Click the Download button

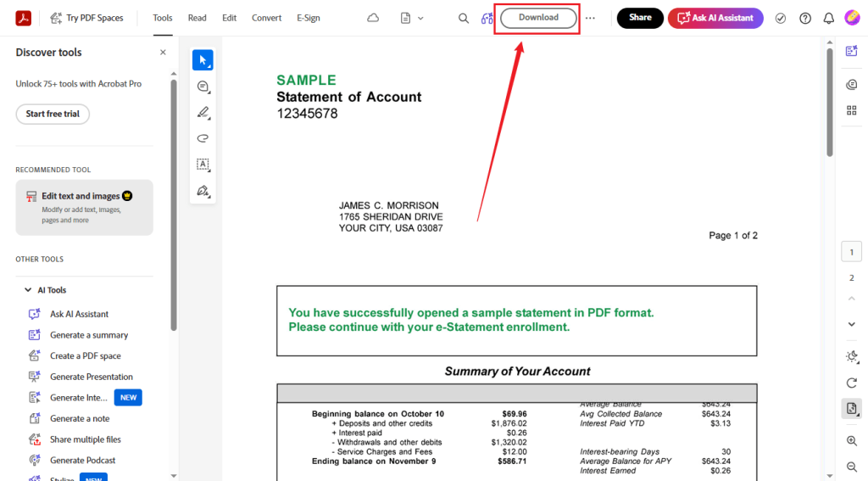tap(538, 18)
